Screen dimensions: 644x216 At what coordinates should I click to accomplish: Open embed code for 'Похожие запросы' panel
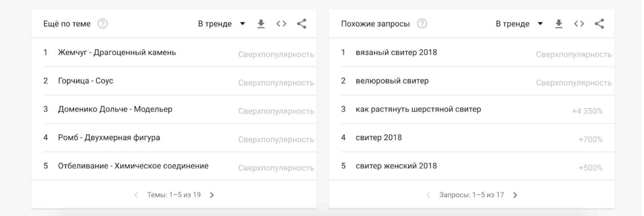click(x=579, y=24)
